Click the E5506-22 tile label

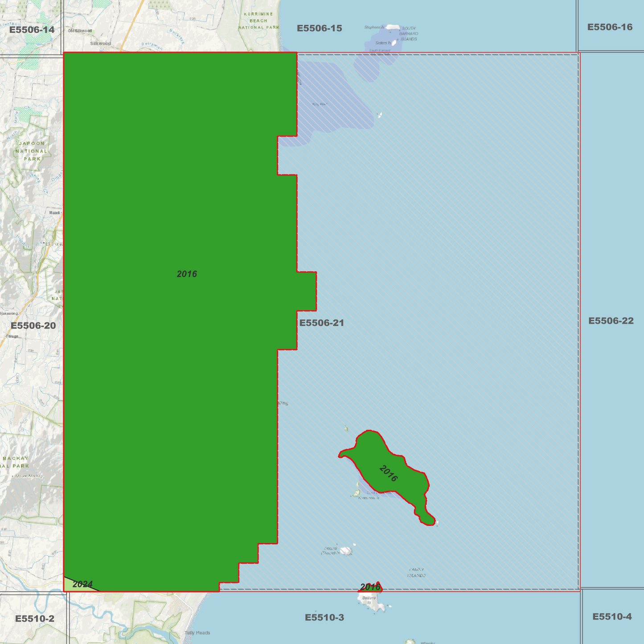[x=611, y=320]
